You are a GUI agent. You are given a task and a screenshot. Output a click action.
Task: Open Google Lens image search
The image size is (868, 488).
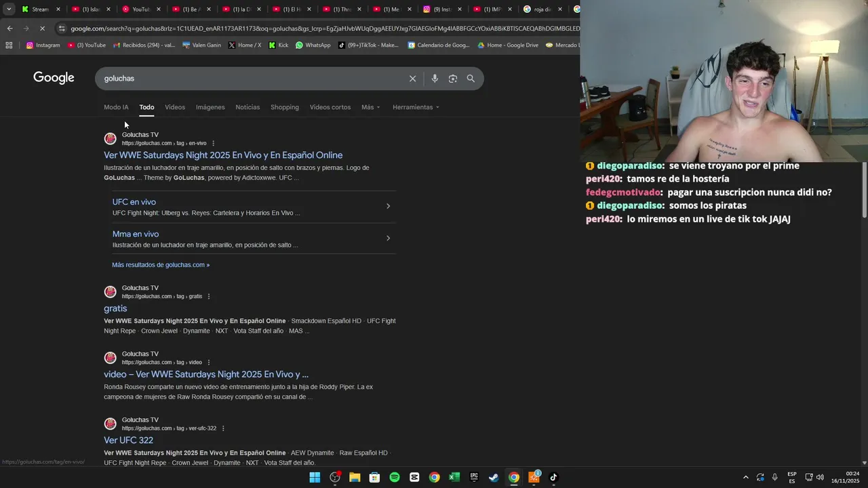coord(453,79)
